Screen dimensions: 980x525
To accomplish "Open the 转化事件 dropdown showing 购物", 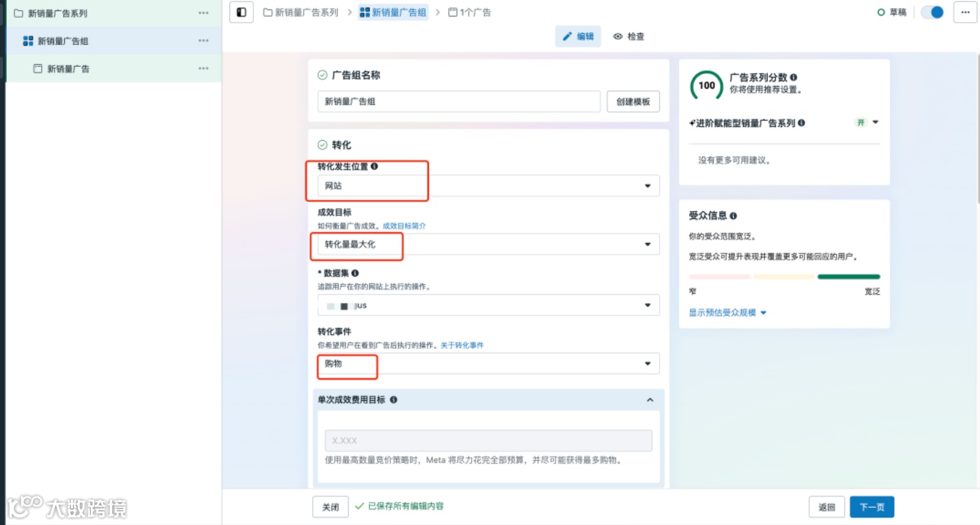I will [x=488, y=364].
